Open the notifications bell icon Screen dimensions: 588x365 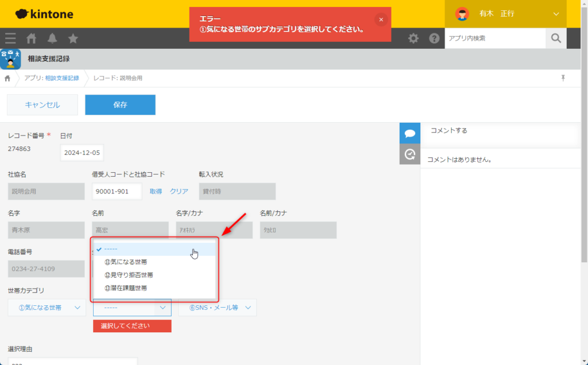coord(52,38)
